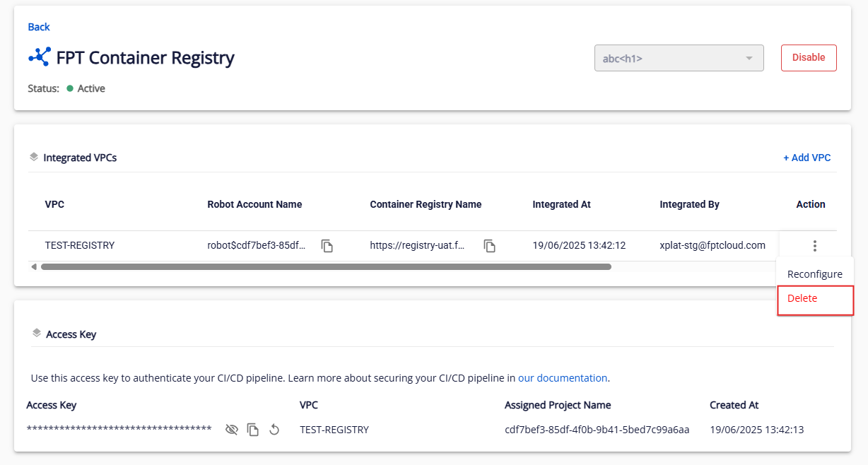Click the Assigned Project Name column header

558,405
